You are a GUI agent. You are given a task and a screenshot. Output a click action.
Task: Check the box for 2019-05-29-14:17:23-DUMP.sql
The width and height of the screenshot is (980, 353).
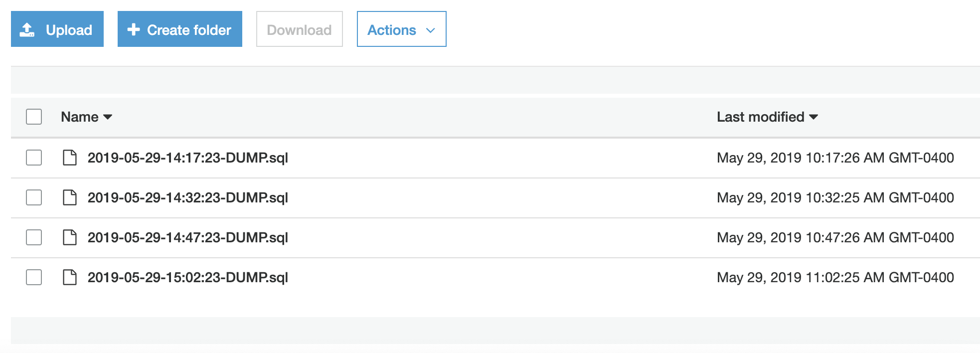click(34, 158)
